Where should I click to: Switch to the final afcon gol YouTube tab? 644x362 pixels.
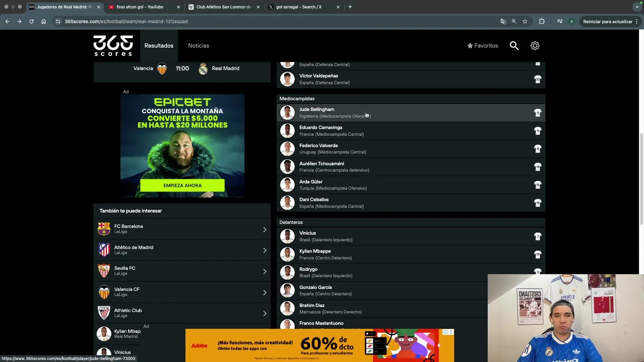[140, 7]
